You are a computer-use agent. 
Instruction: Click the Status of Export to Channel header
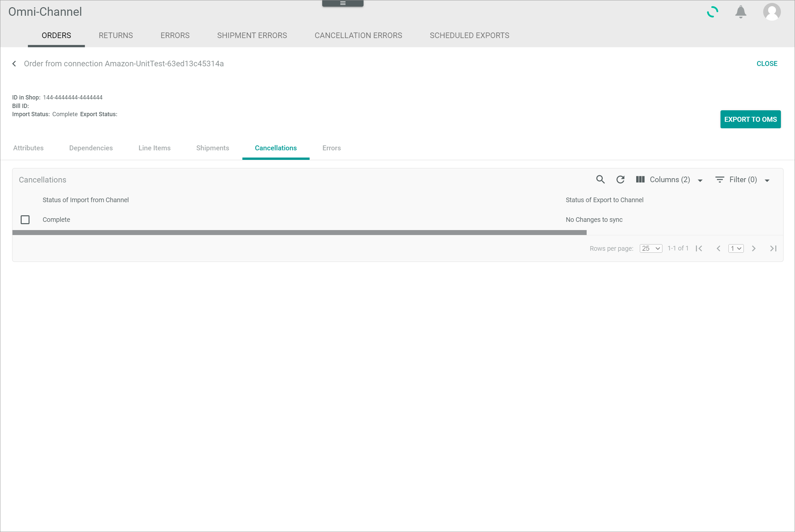[x=604, y=200]
